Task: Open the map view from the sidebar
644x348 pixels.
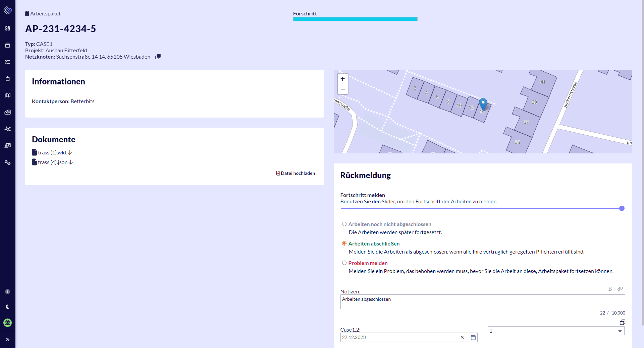Action: (7, 95)
